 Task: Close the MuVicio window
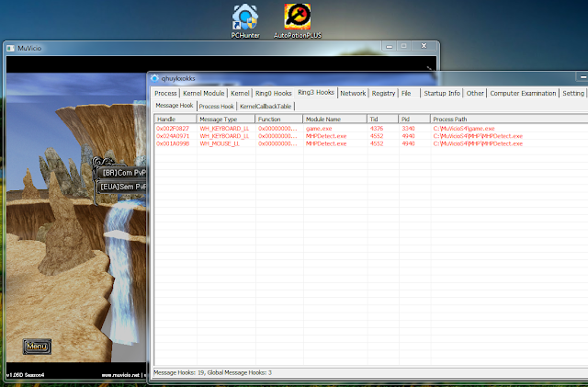coord(424,46)
